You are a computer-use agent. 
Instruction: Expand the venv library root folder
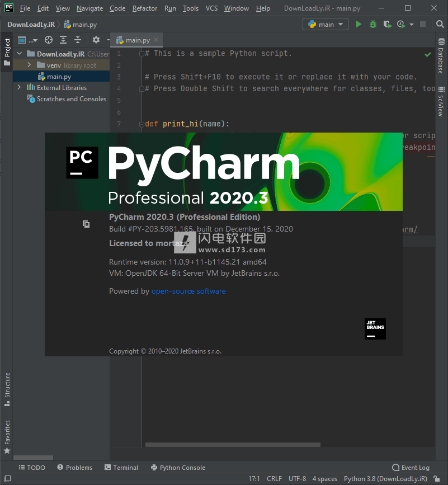[29, 64]
